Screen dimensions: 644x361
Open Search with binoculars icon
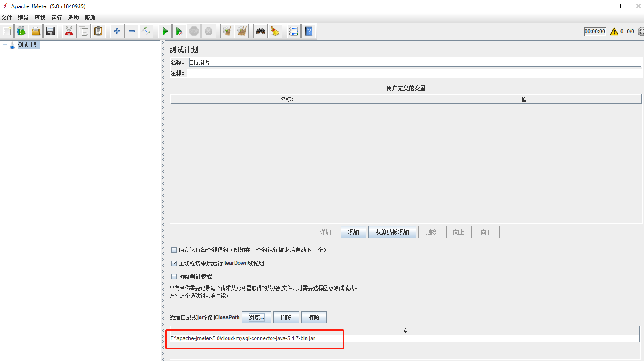[x=261, y=31]
